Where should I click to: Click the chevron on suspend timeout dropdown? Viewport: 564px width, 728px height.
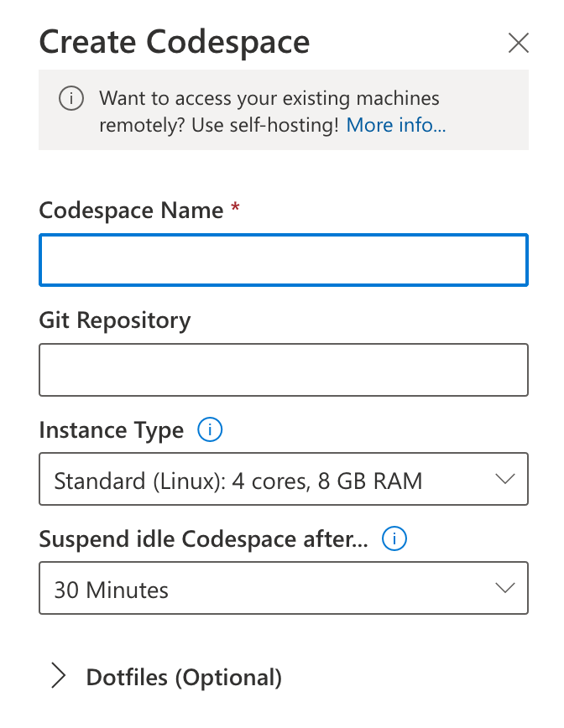505,588
